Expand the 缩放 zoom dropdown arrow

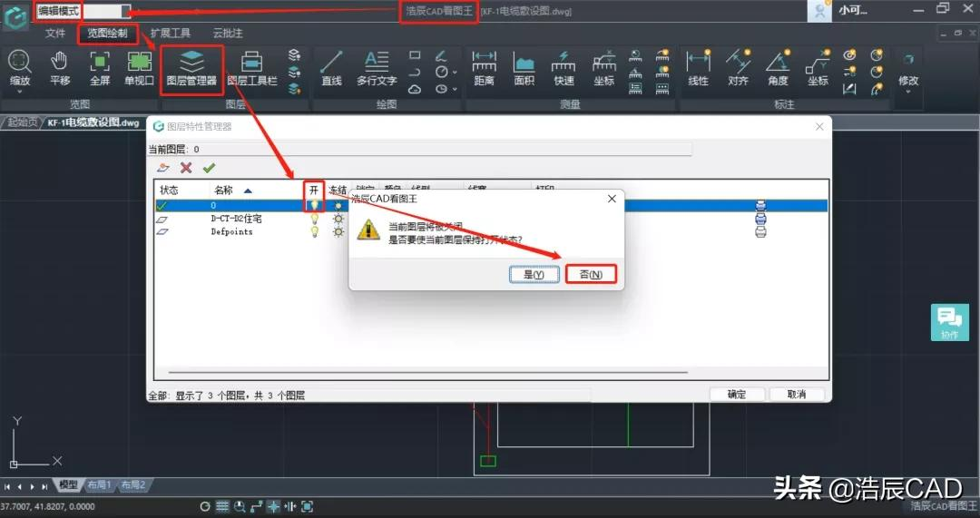tap(19, 92)
